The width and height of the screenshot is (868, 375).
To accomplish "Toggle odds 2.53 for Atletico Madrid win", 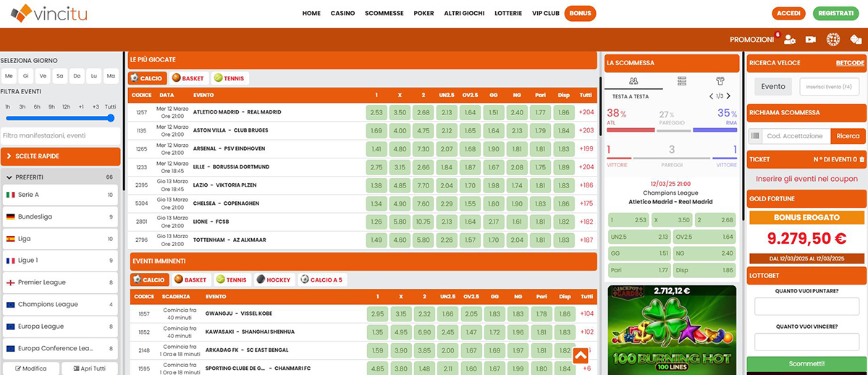I will coord(376,112).
